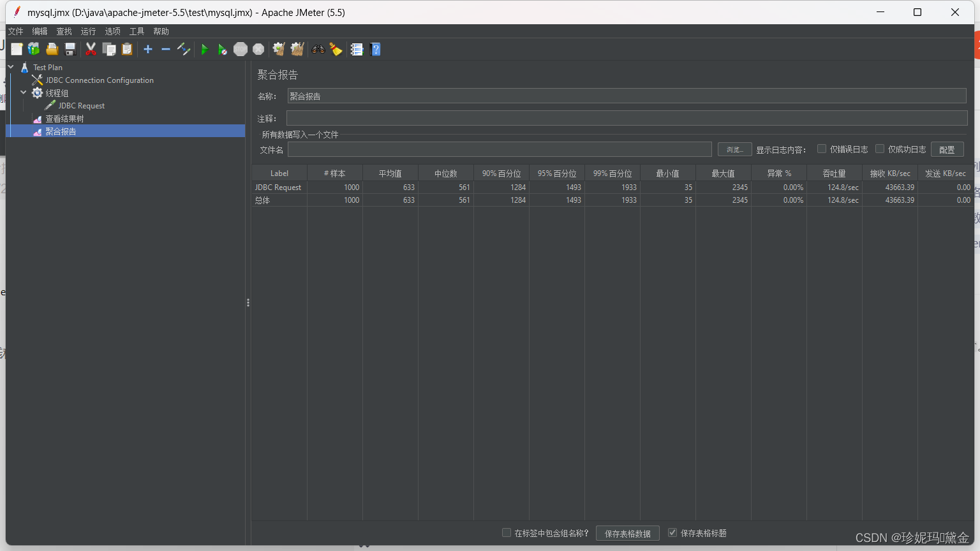Viewport: 980px width, 551px height.
Task: Select JDBC Connection Configuration element
Action: [100, 80]
